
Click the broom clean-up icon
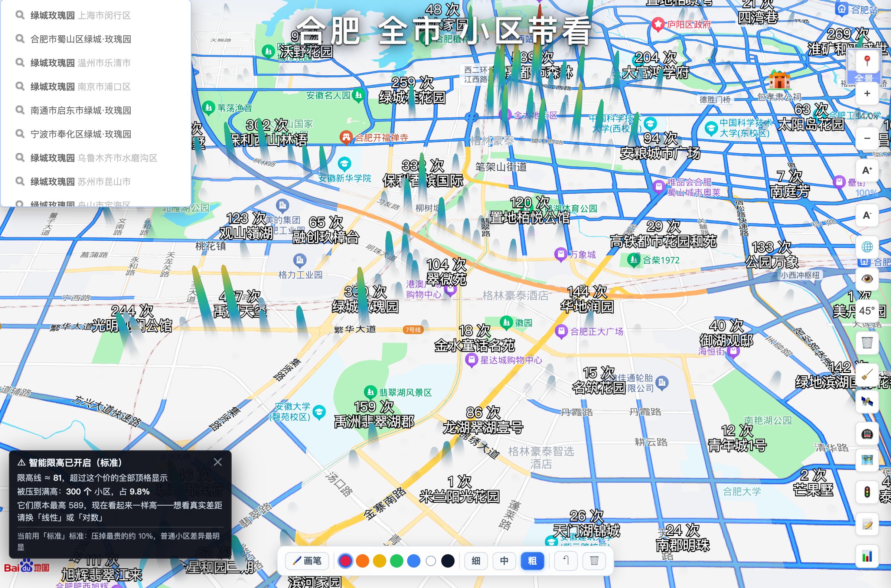(867, 374)
